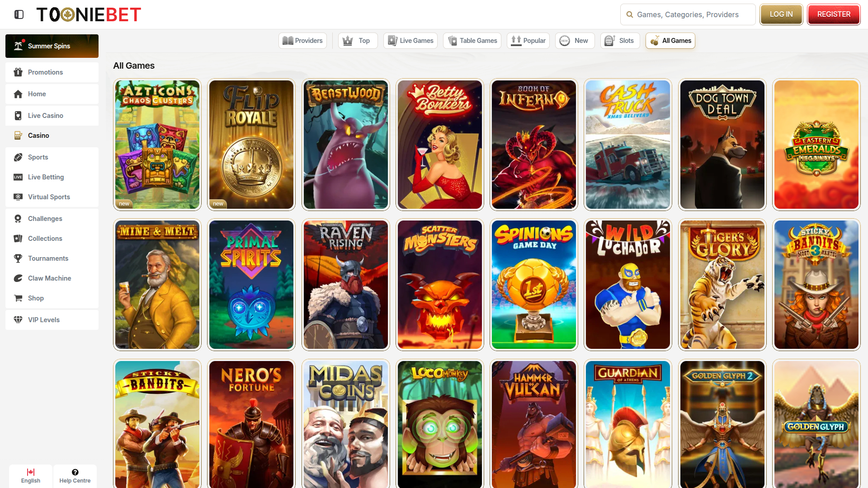868x488 pixels.
Task: Open the Live Casino section icon
Action: (x=18, y=115)
